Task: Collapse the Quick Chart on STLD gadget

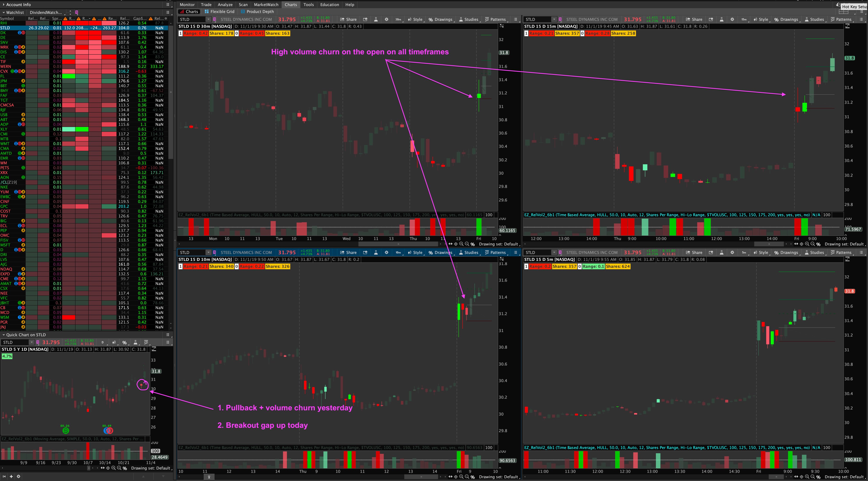Action: click(3, 335)
